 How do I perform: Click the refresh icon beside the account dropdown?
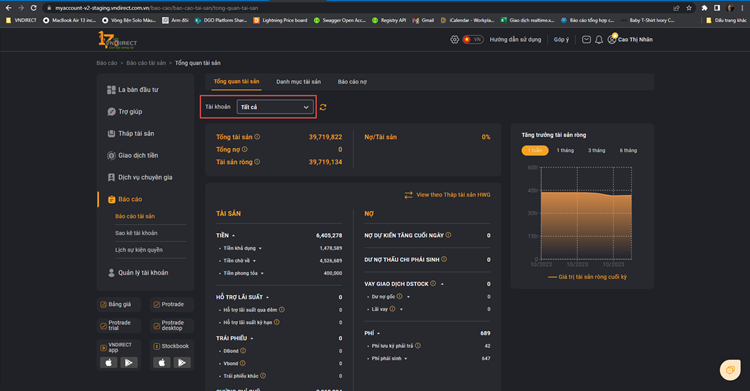click(x=323, y=107)
